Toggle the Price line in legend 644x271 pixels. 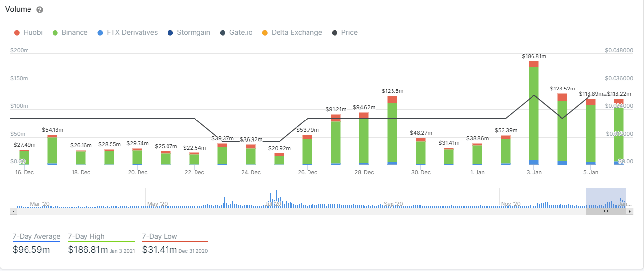tap(344, 33)
